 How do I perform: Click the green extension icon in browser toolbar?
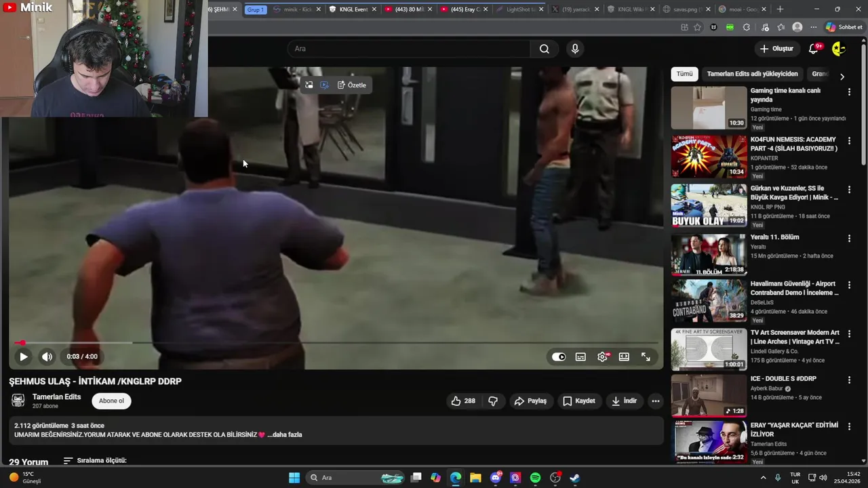tap(730, 27)
